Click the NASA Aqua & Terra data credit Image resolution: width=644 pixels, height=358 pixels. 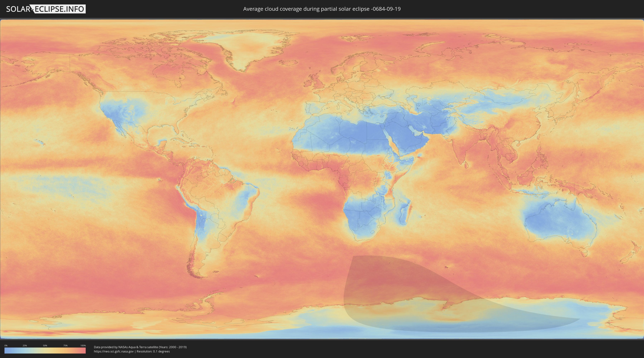tap(140, 347)
